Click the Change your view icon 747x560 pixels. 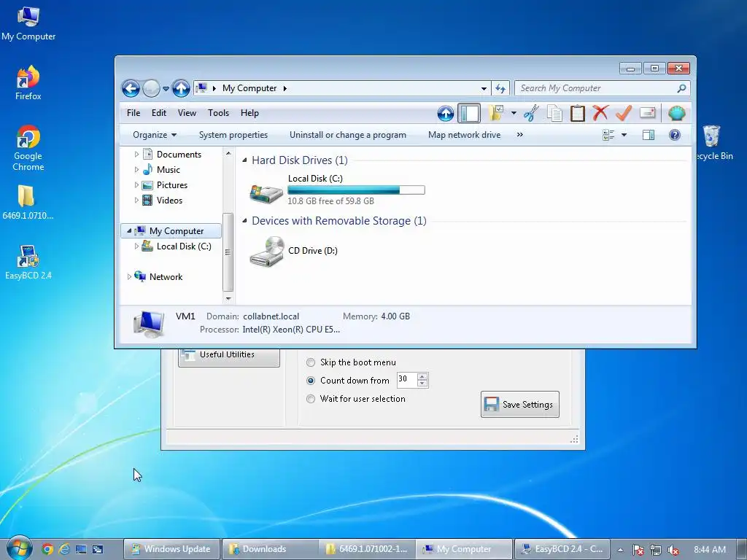(x=608, y=135)
